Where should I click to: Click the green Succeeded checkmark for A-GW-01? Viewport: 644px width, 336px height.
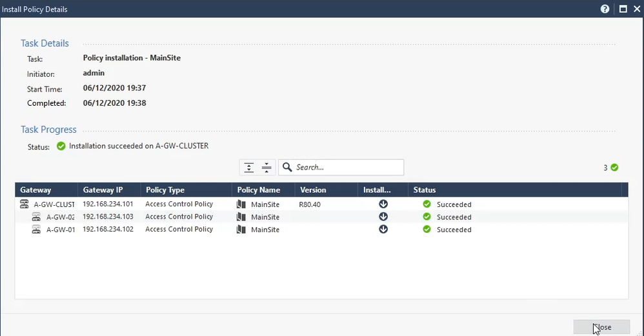click(x=427, y=230)
